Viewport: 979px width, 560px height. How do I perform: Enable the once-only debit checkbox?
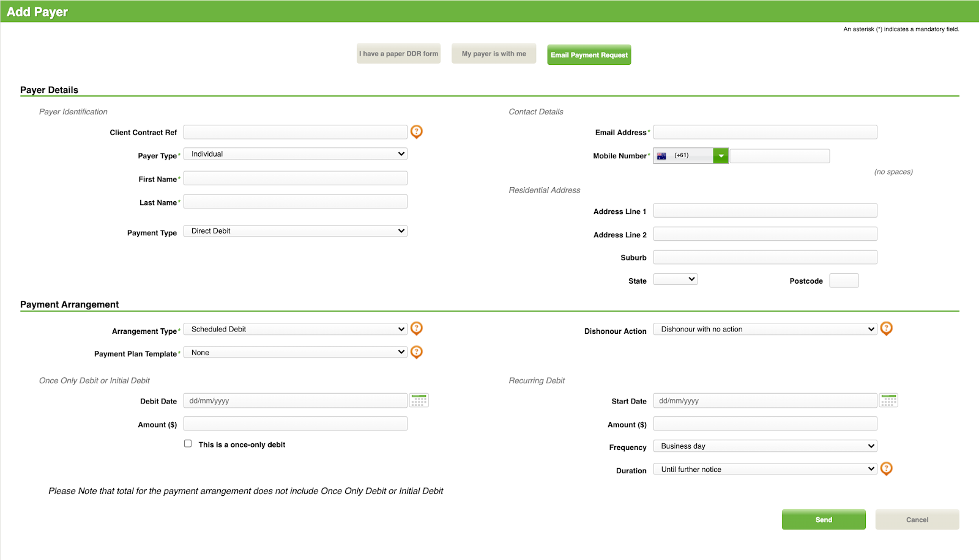[x=188, y=443]
